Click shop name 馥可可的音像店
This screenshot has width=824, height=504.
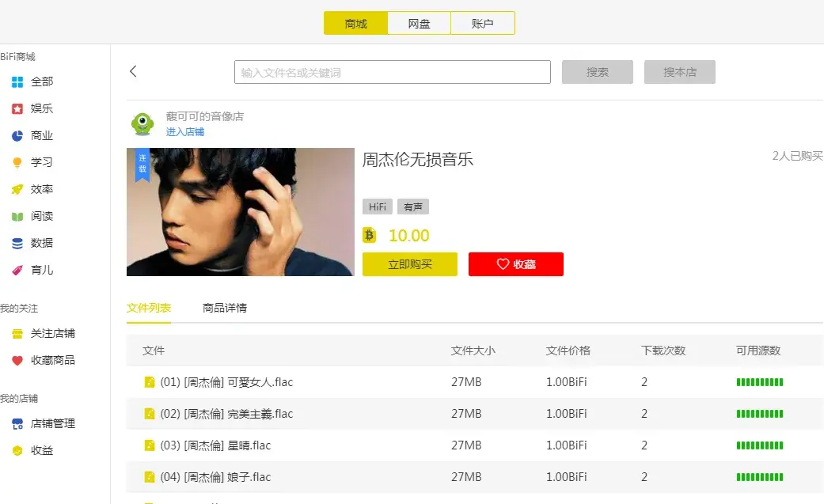point(205,116)
